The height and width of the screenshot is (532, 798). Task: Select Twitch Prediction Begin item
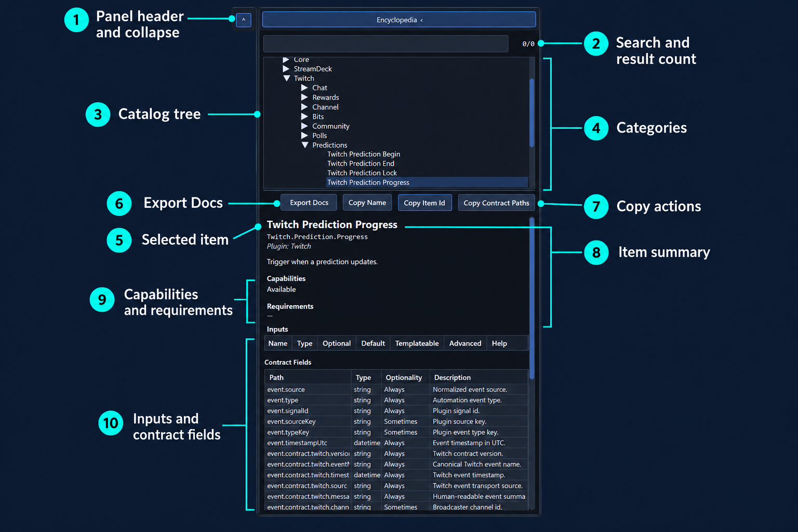coord(364,154)
